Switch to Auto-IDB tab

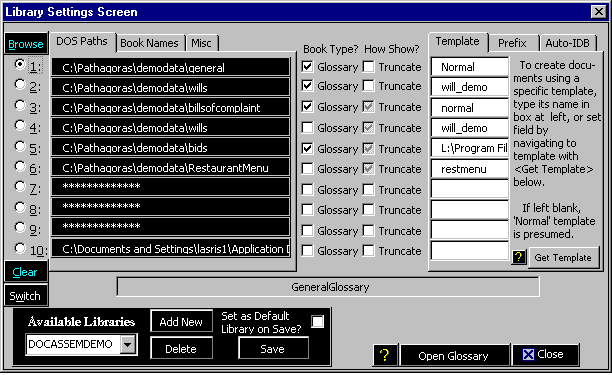(568, 43)
